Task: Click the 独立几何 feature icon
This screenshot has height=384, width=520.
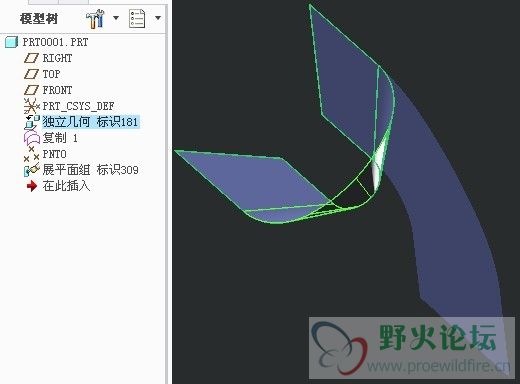Action: (x=32, y=122)
